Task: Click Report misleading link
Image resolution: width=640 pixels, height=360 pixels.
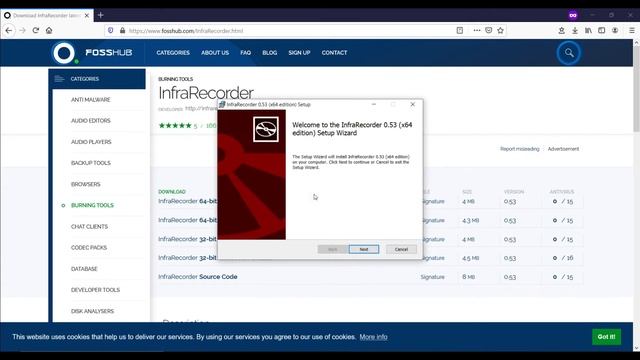Action: [x=520, y=149]
